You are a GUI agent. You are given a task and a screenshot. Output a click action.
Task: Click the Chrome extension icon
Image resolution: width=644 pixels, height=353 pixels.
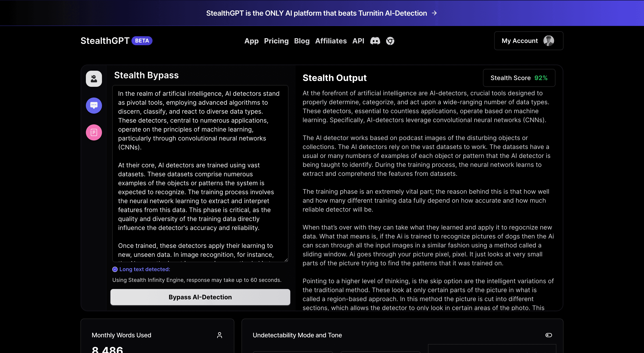coord(390,41)
